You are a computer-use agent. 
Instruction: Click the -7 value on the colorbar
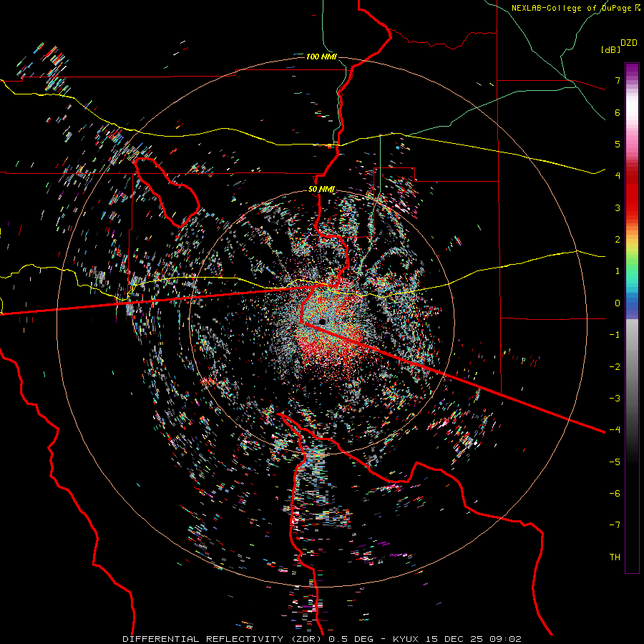click(615, 525)
